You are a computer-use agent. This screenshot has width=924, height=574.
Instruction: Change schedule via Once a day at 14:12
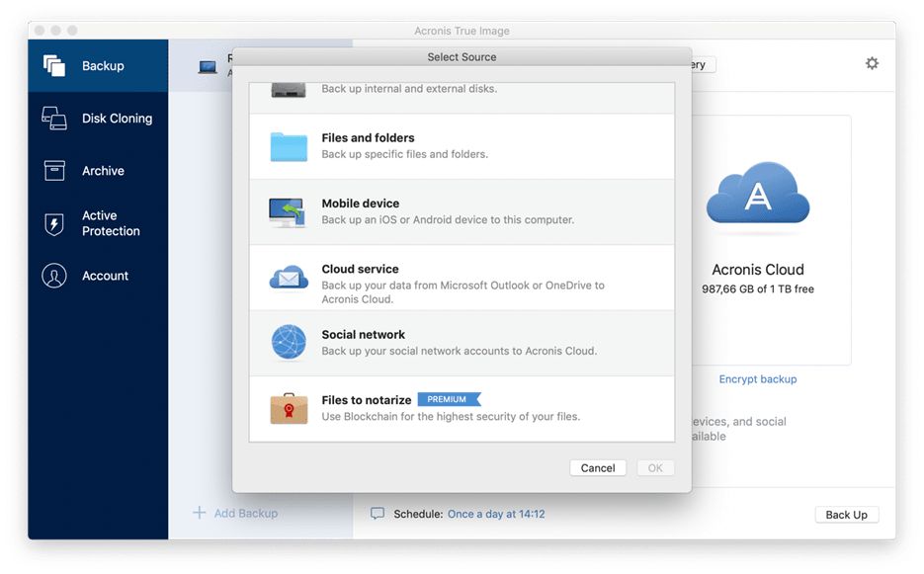pos(496,514)
